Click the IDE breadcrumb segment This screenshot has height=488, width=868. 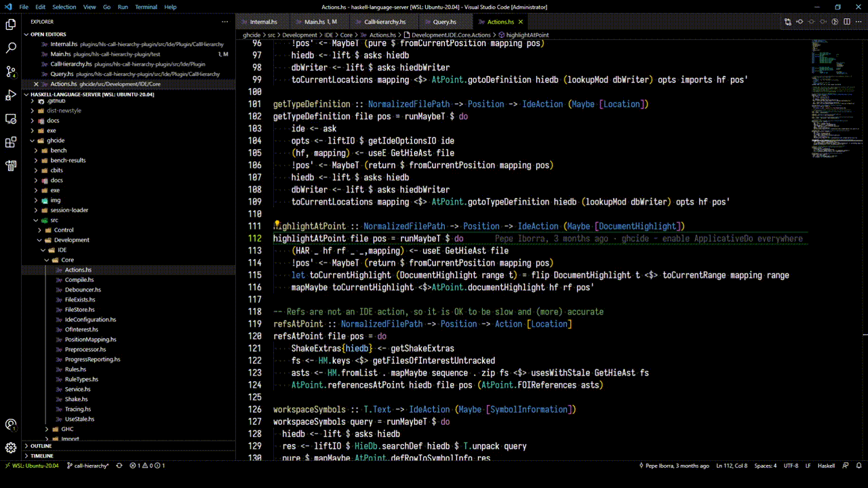328,35
